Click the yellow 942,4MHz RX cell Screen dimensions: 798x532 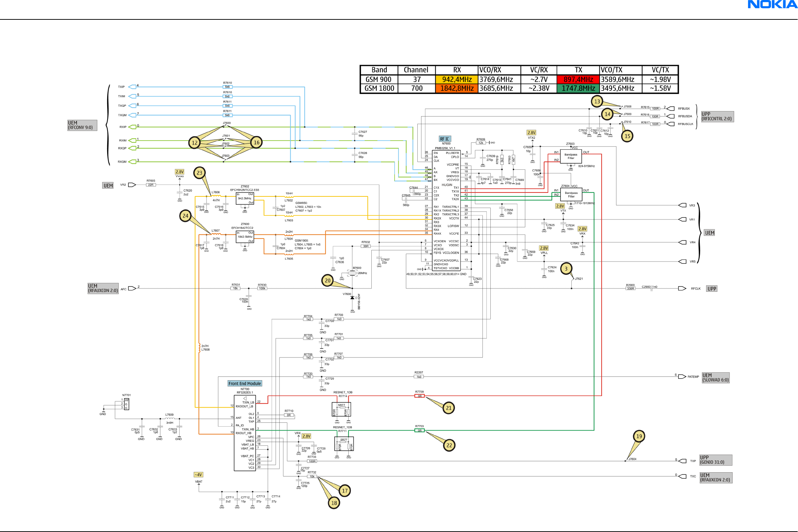coord(457,79)
